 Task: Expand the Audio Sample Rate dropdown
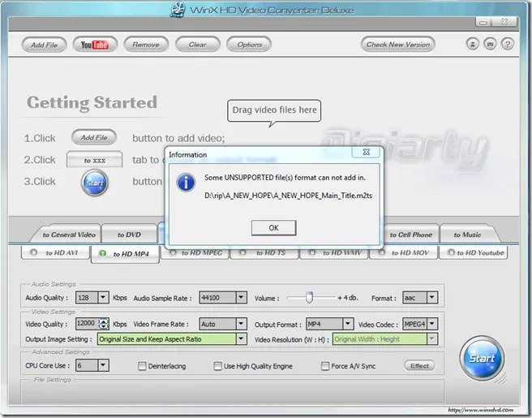tap(241, 298)
